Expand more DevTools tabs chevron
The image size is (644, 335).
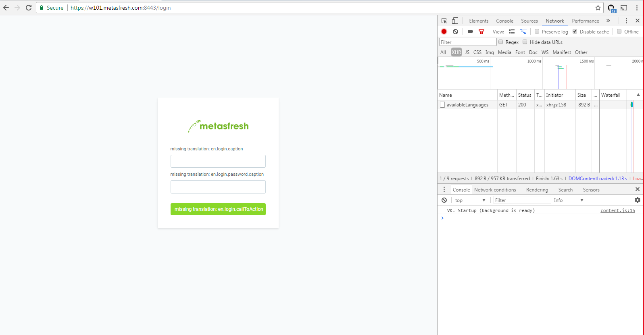tap(608, 21)
